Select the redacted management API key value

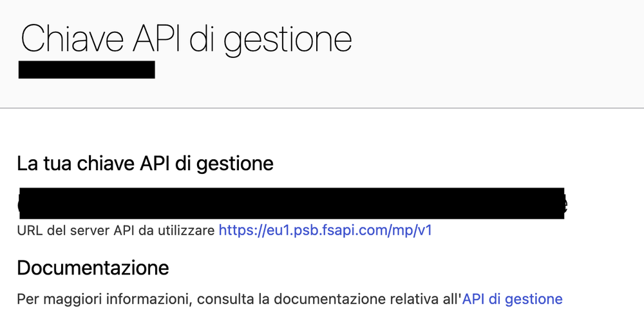290,204
